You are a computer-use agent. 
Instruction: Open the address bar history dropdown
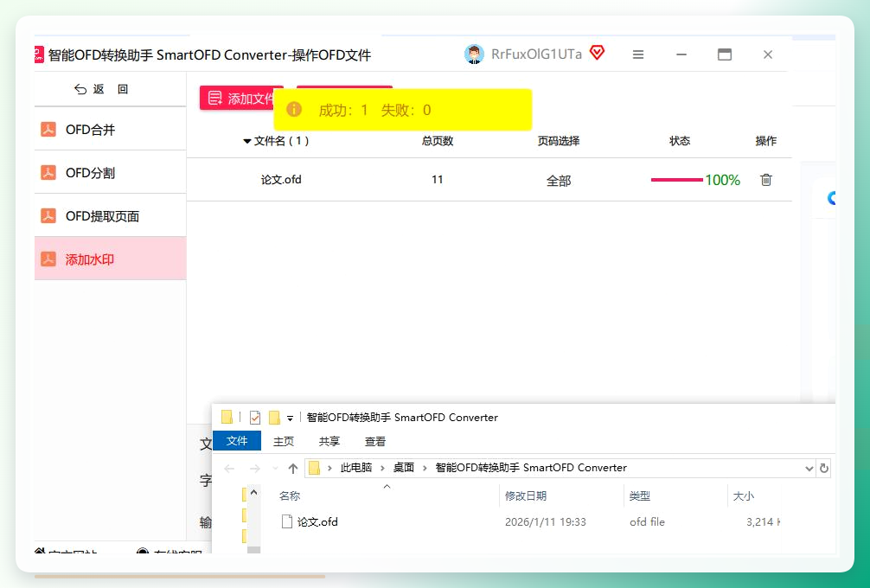click(x=809, y=469)
